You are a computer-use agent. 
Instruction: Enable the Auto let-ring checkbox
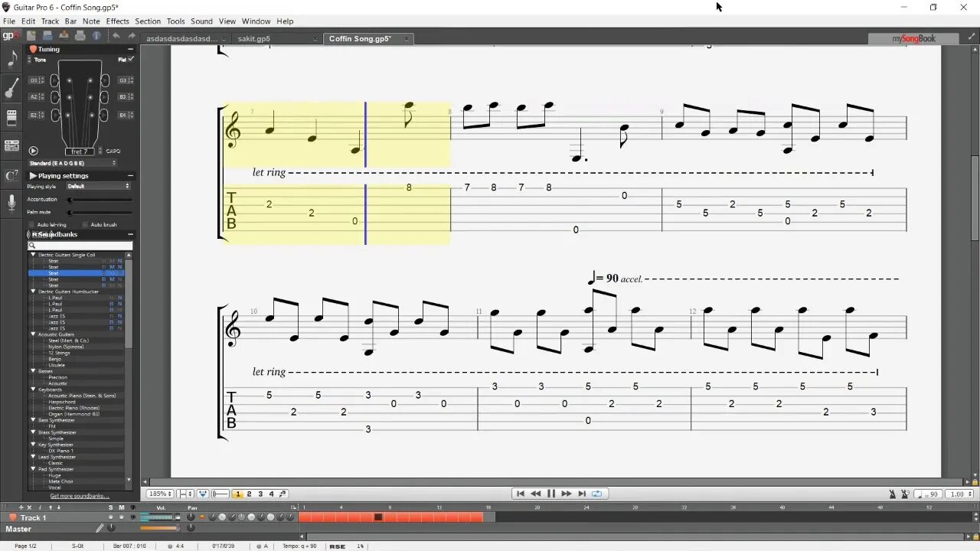point(31,225)
